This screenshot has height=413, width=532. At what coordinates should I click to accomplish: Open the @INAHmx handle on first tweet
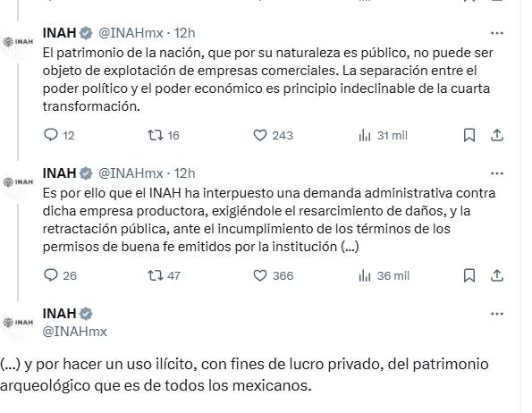pos(131,33)
